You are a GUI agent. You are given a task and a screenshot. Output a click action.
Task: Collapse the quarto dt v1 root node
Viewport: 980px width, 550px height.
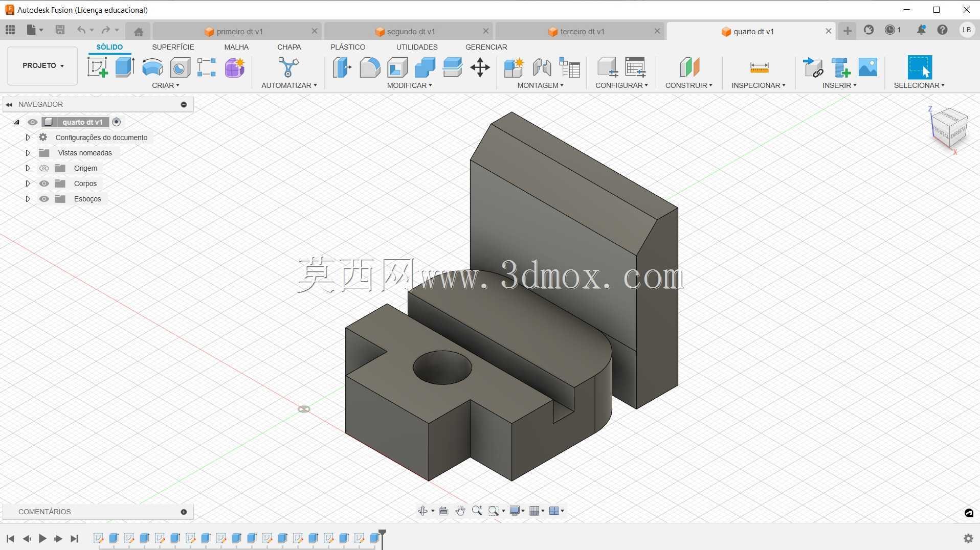(x=16, y=122)
